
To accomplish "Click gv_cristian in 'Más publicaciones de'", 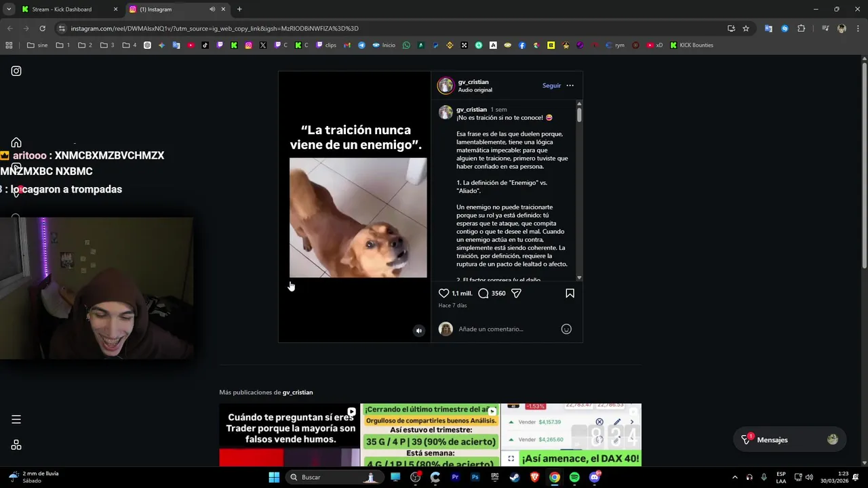I will [x=298, y=392].
